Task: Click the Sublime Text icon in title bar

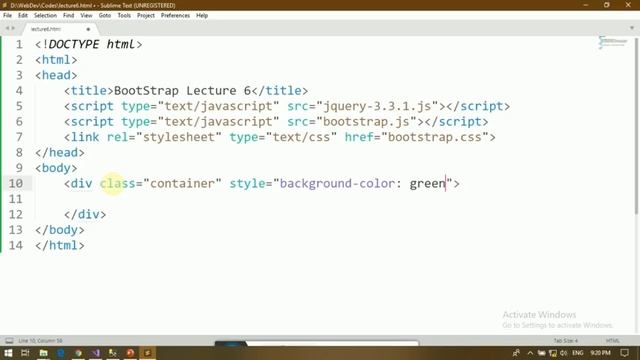Action: coord(5,5)
